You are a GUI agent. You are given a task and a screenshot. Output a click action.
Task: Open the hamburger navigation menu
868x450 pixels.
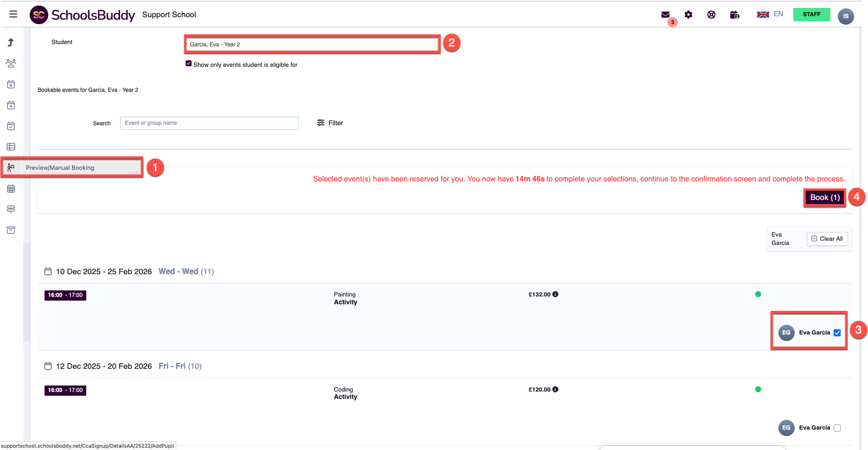13,14
